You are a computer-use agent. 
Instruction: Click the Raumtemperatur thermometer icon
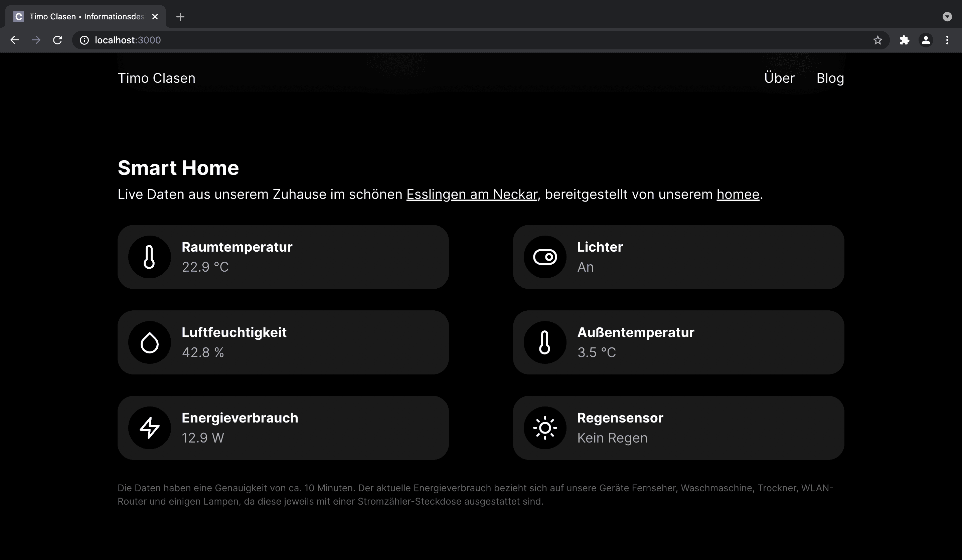(149, 257)
